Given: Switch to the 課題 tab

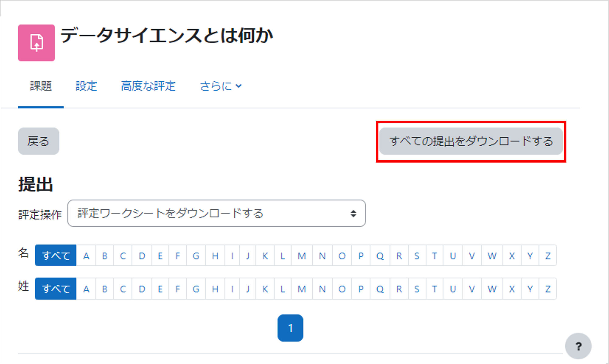Looking at the screenshot, I should point(41,86).
